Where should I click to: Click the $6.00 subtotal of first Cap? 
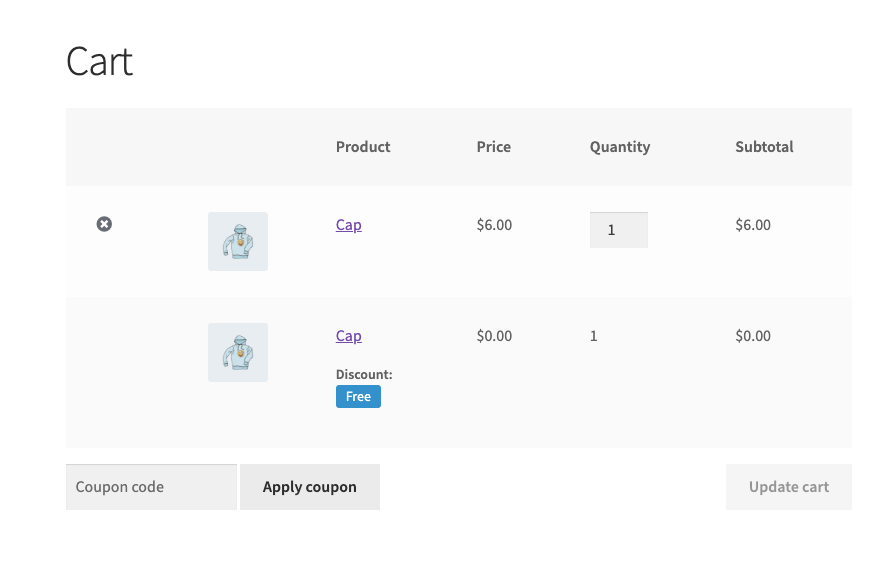[753, 225]
